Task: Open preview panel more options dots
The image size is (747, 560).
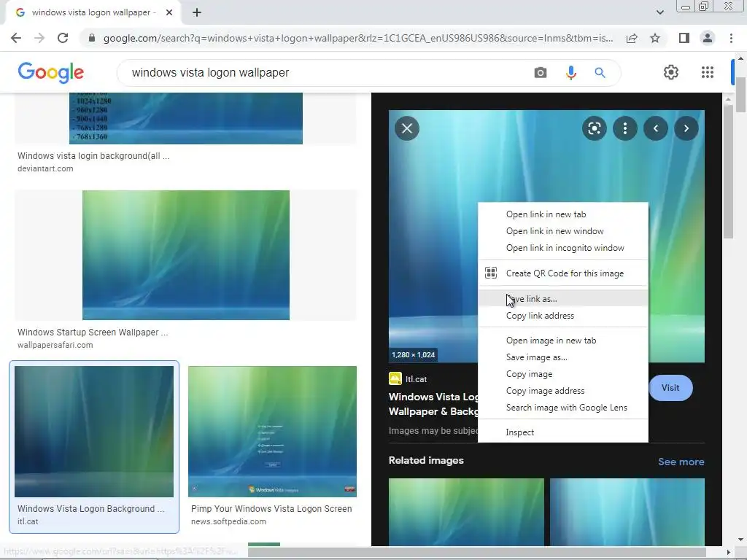Action: [x=624, y=128]
